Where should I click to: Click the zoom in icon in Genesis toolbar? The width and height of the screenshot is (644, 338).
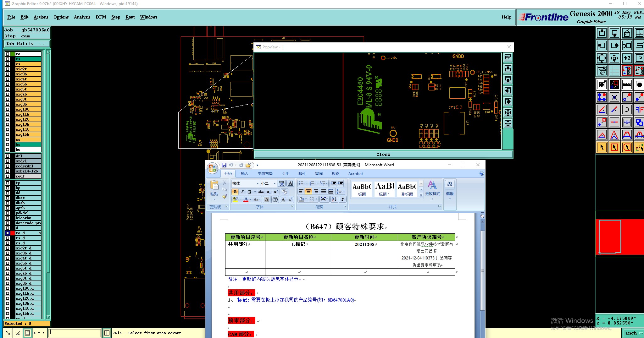click(602, 58)
